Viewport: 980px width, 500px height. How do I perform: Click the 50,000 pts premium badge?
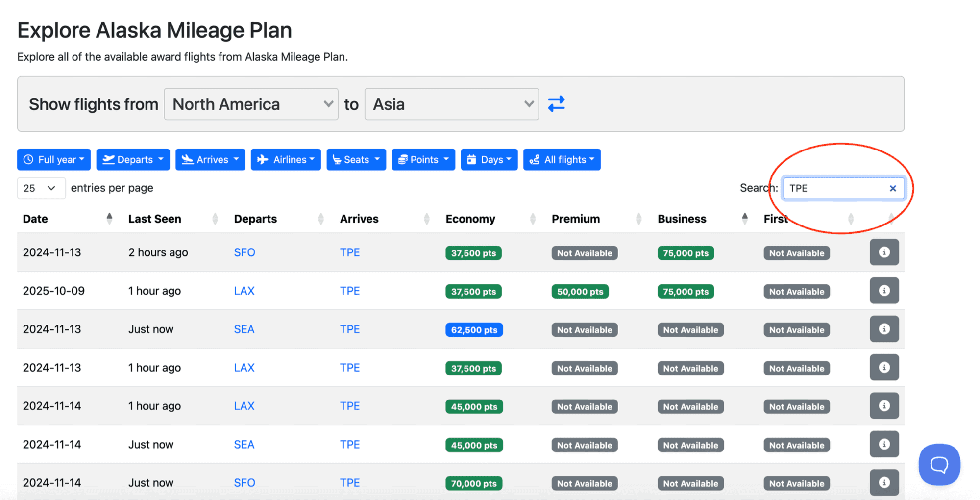tap(580, 292)
